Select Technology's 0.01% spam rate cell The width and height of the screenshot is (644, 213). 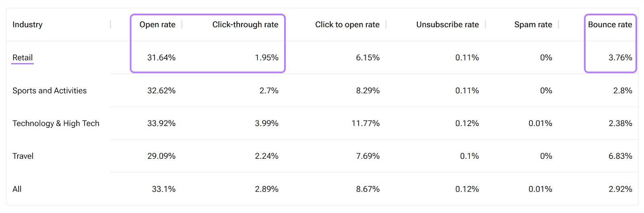tap(540, 123)
